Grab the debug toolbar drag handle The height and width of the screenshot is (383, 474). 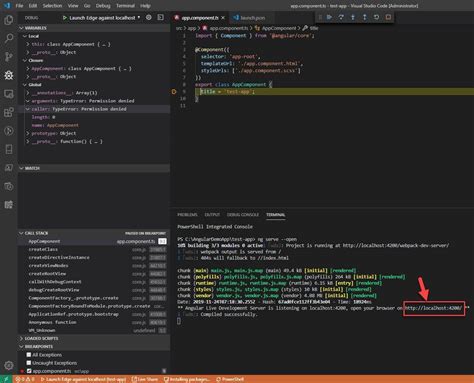tap(320, 17)
